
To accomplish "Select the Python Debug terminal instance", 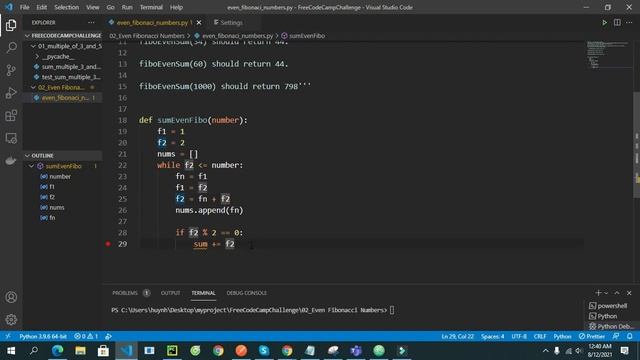I will (611, 326).
